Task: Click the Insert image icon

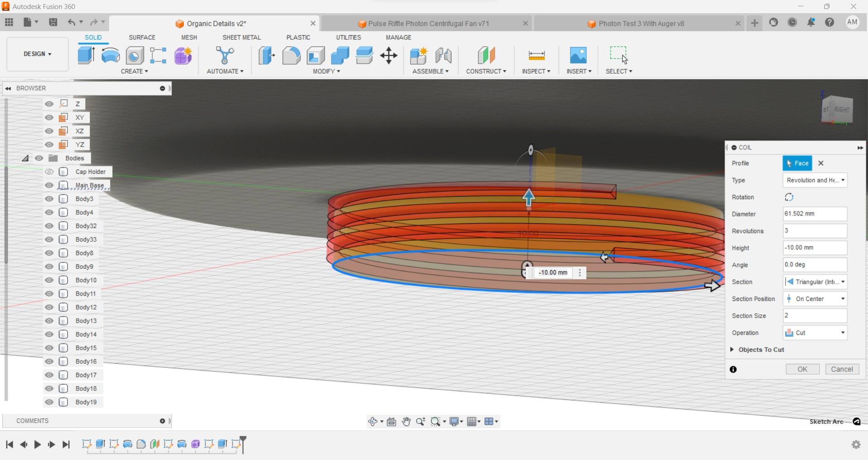Action: pyautogui.click(x=578, y=56)
